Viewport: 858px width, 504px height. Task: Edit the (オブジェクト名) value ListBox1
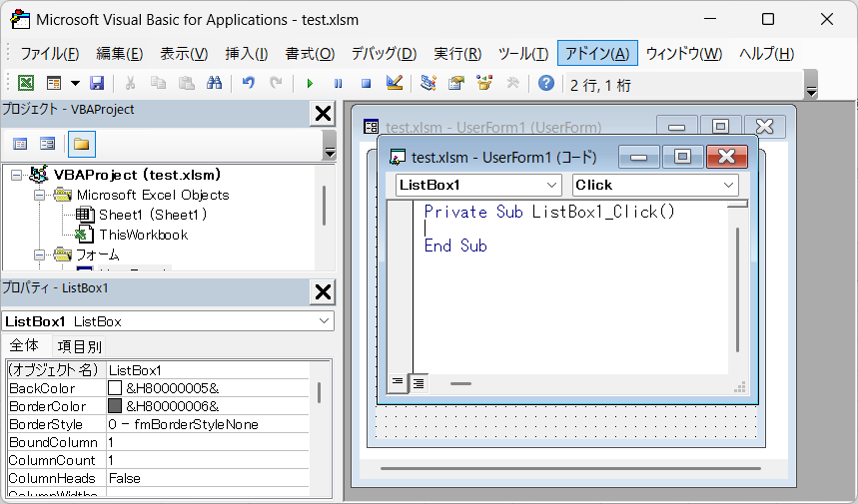(x=208, y=370)
